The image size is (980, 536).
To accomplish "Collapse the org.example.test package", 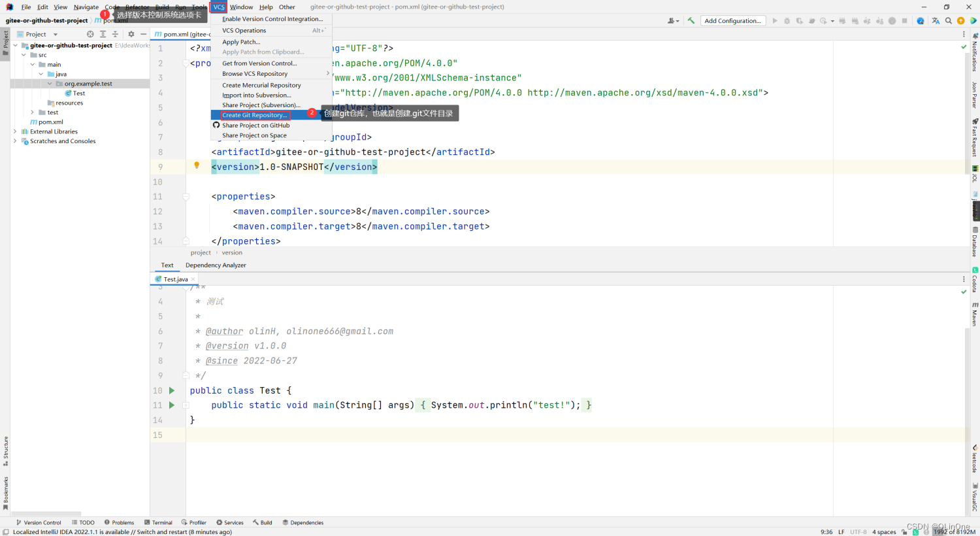I will point(50,84).
